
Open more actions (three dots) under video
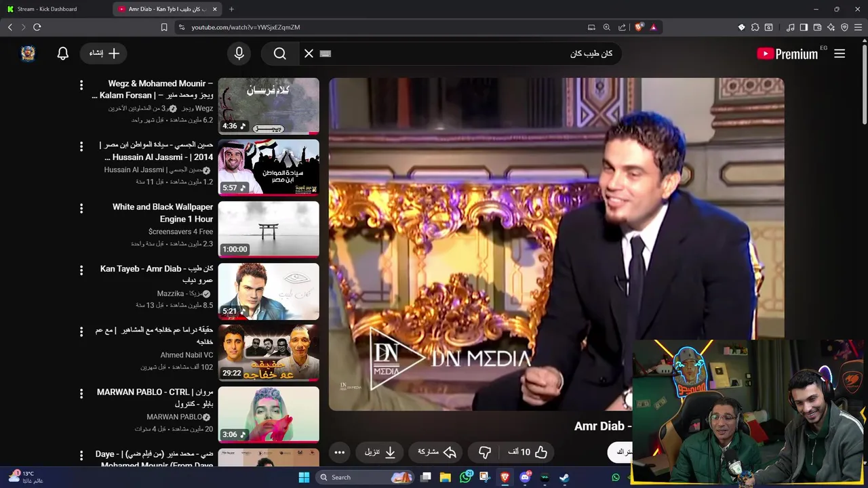coord(340,452)
